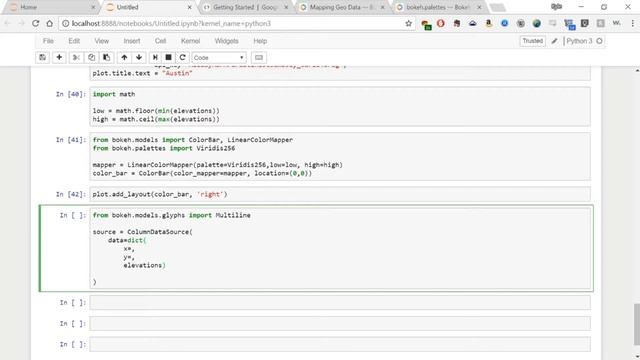
Task: Open the cell type Code dropdown
Action: pos(219,58)
